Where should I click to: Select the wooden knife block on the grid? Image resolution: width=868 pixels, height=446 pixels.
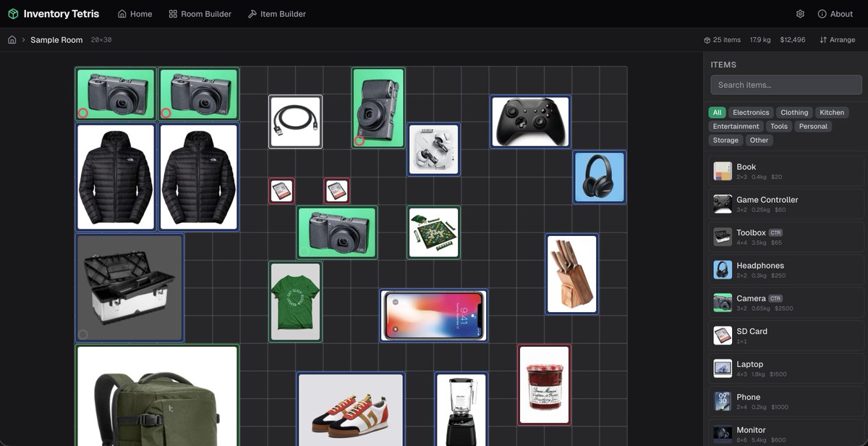571,274
